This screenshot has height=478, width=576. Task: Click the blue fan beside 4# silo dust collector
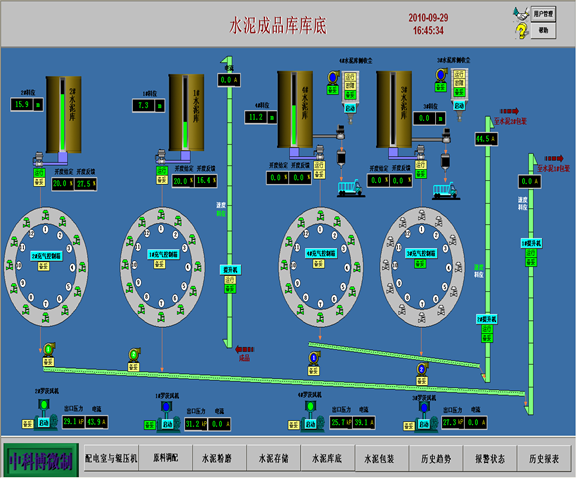[333, 78]
